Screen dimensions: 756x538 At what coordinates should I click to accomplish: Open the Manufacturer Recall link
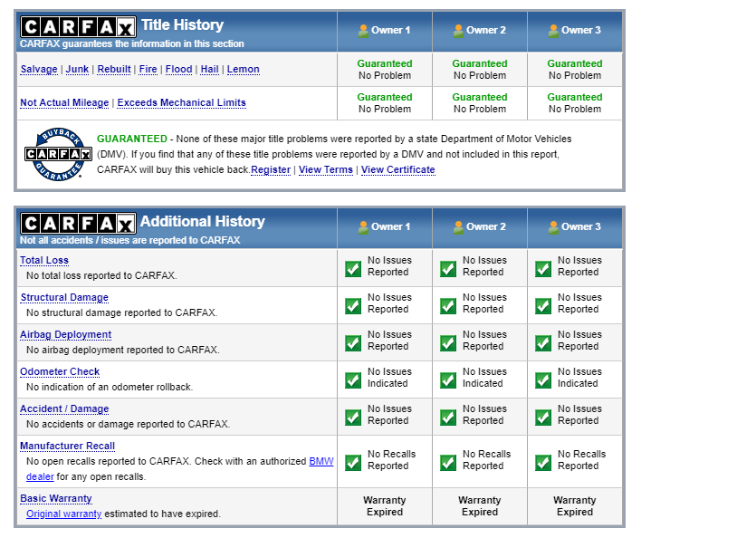point(68,446)
